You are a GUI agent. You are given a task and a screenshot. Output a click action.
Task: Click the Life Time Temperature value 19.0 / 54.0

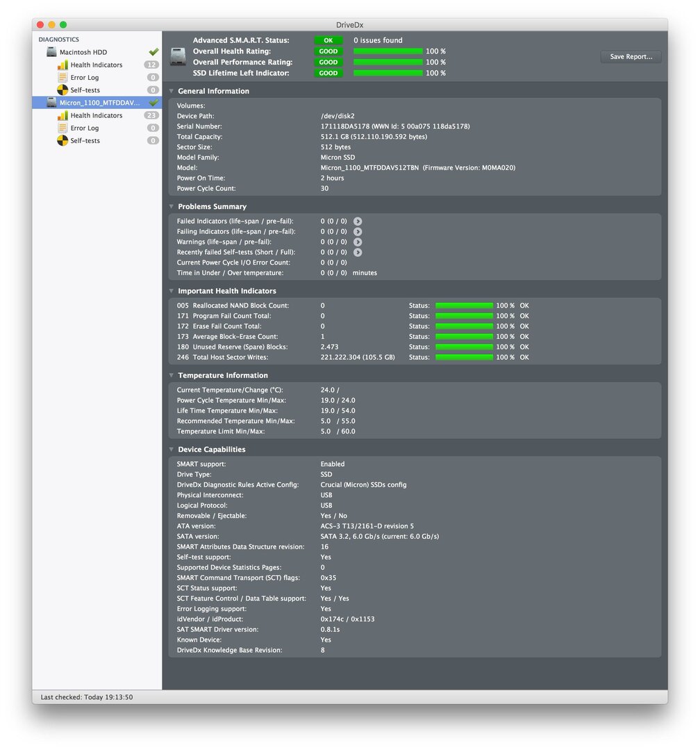(337, 410)
